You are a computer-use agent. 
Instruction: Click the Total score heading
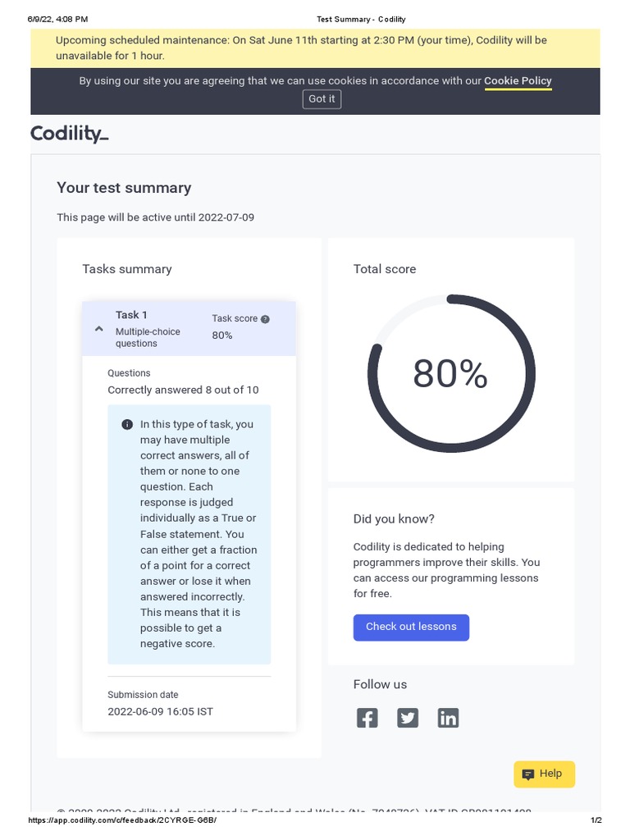[385, 269]
